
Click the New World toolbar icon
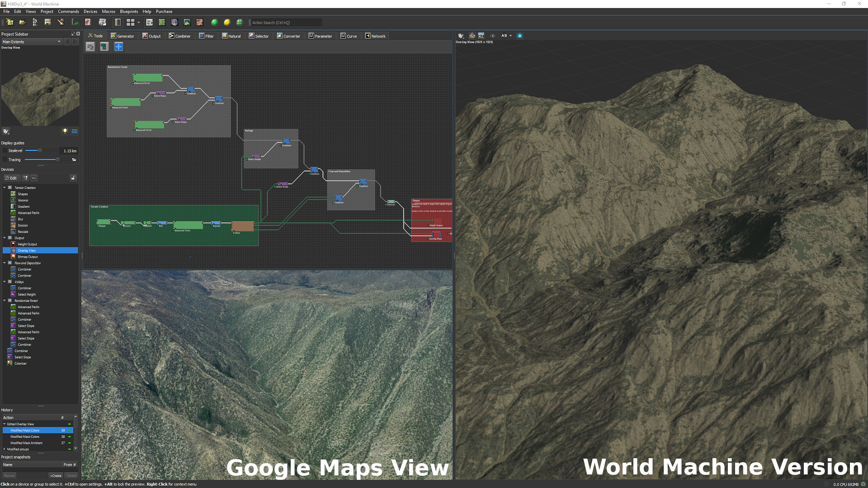tap(9, 22)
